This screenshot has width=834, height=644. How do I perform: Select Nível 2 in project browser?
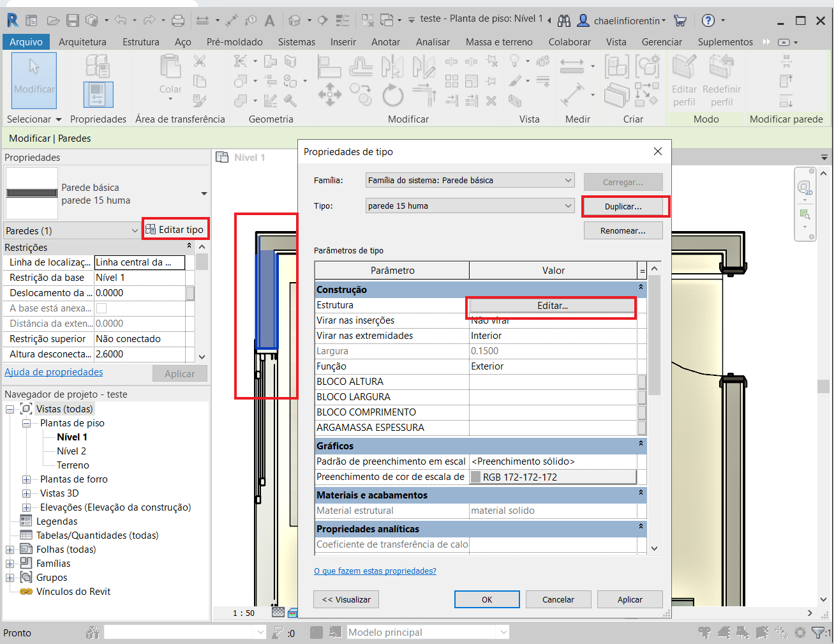tap(71, 451)
